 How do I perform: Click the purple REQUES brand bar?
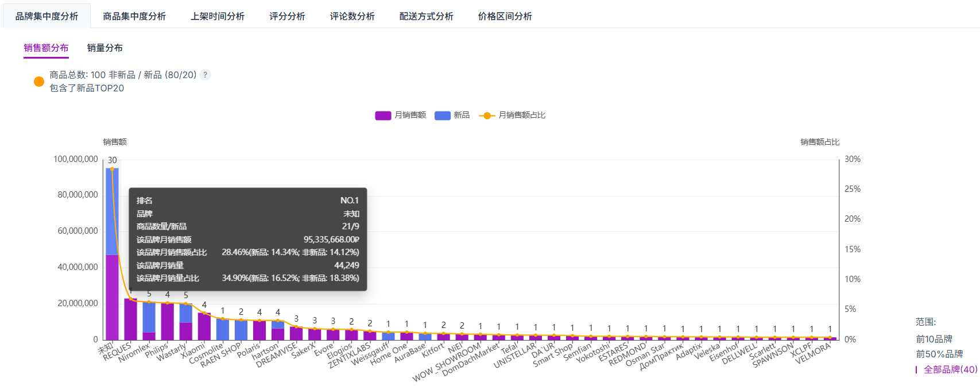(x=130, y=319)
